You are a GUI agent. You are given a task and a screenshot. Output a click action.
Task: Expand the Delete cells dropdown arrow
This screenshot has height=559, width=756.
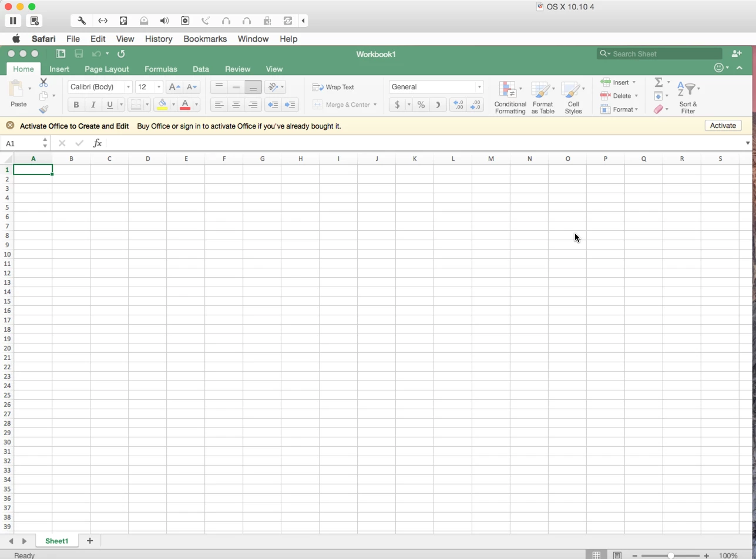pos(636,96)
